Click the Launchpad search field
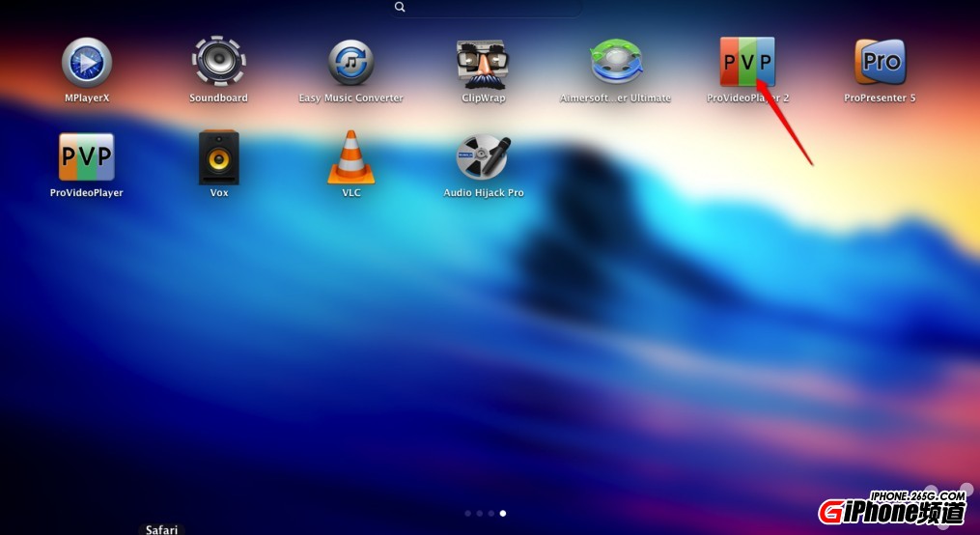Screen dimensions: 980x535 point(487,8)
